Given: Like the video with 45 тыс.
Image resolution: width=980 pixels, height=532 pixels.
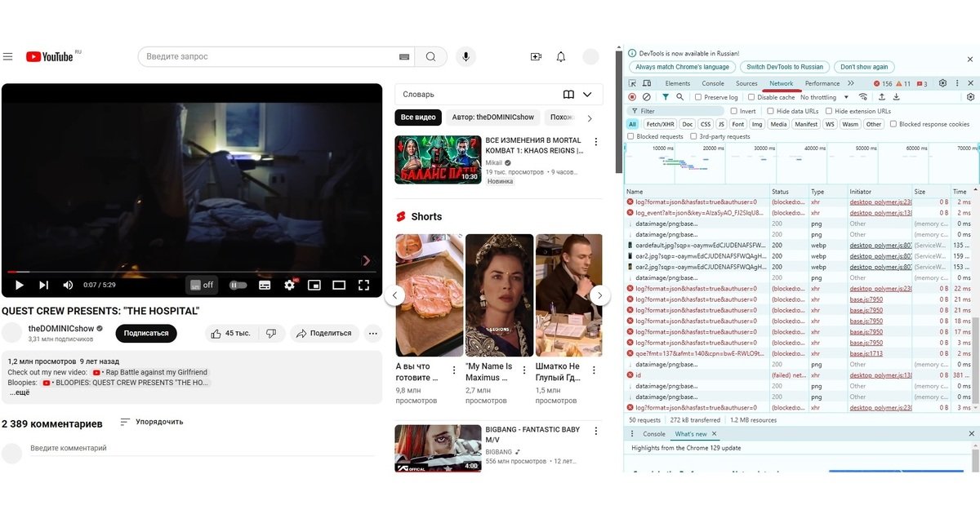Looking at the screenshot, I should (231, 333).
